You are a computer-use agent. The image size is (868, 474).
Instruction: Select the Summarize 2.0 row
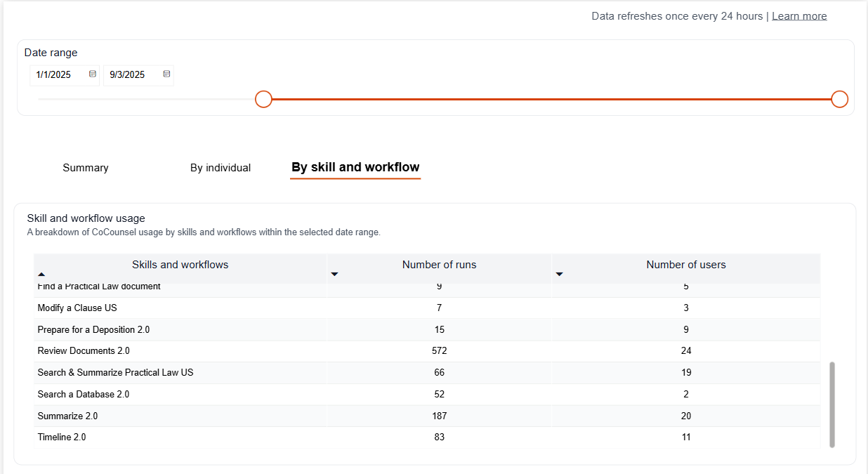(67, 416)
